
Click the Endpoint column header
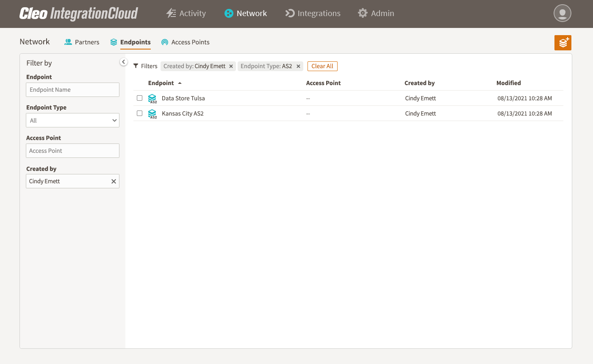click(x=161, y=83)
